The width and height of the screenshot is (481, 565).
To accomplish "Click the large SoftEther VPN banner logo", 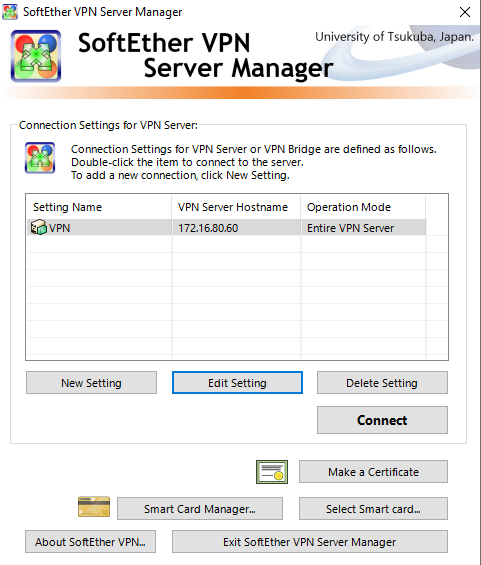I will [x=36, y=56].
